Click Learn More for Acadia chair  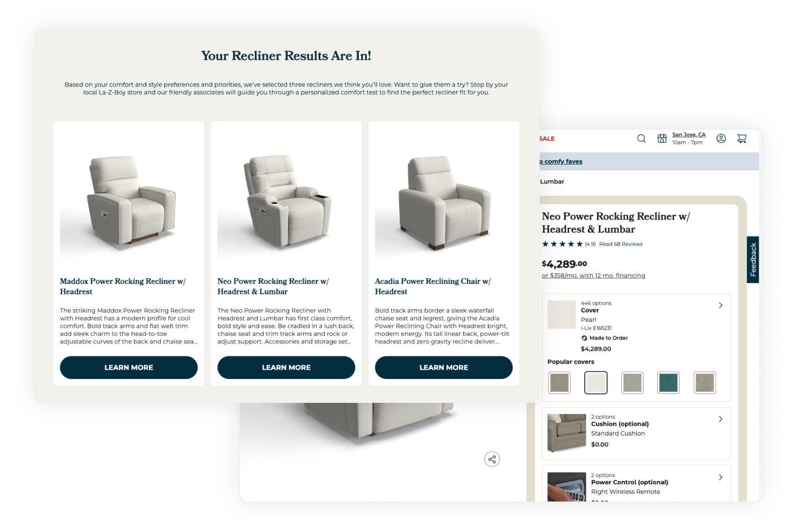tap(444, 367)
